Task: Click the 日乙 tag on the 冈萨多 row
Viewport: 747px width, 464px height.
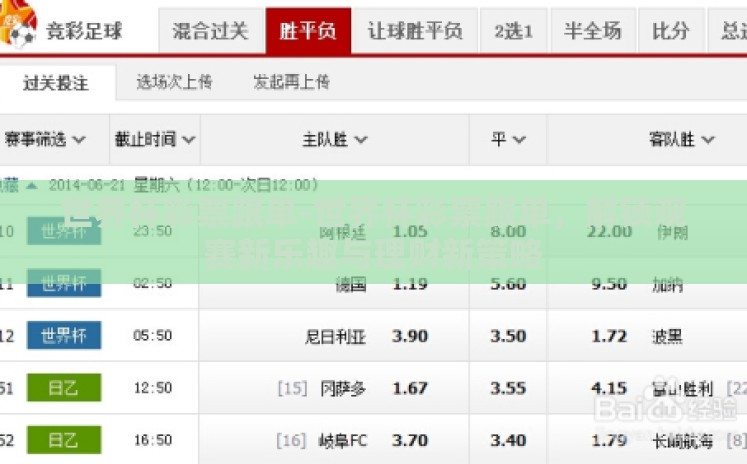Action: click(64, 388)
